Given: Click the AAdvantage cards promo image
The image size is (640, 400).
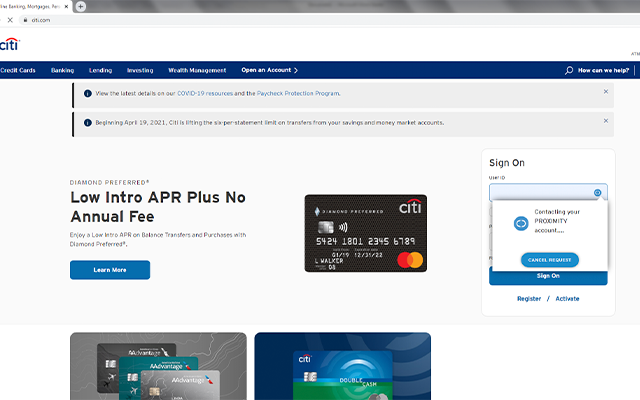Looking at the screenshot, I should click(x=158, y=366).
